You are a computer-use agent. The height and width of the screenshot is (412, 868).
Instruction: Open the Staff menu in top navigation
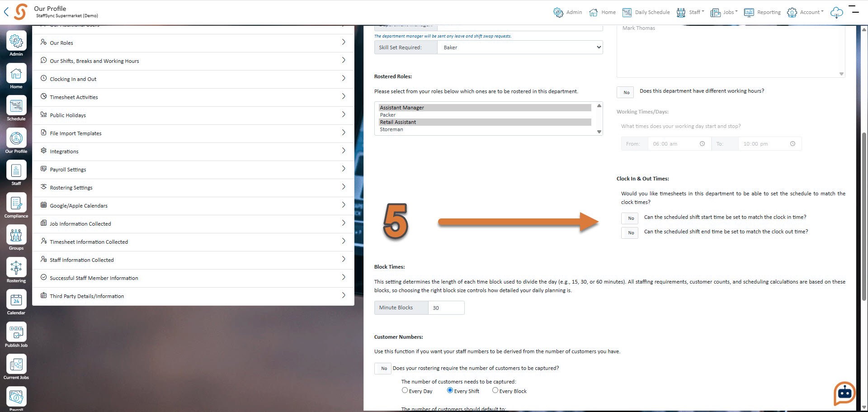tap(690, 13)
